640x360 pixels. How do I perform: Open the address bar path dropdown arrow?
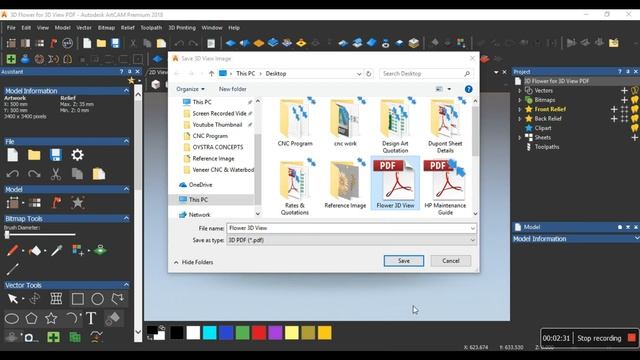(359, 74)
